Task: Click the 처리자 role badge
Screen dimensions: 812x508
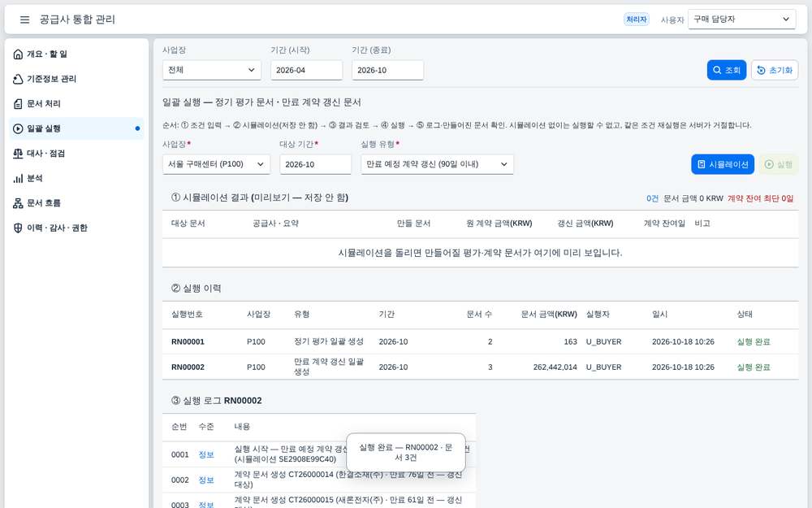Action: pyautogui.click(x=637, y=20)
